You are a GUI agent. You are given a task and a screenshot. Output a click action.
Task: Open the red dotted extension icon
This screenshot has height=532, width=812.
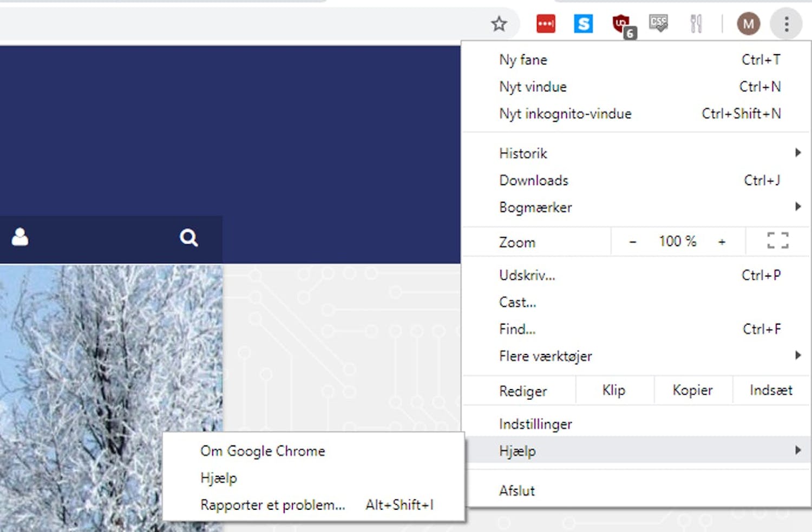(x=545, y=23)
